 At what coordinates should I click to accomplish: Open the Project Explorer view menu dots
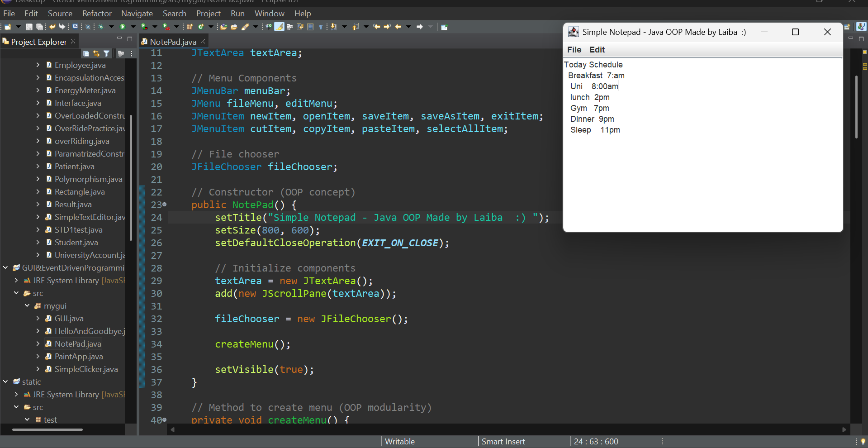tap(131, 53)
